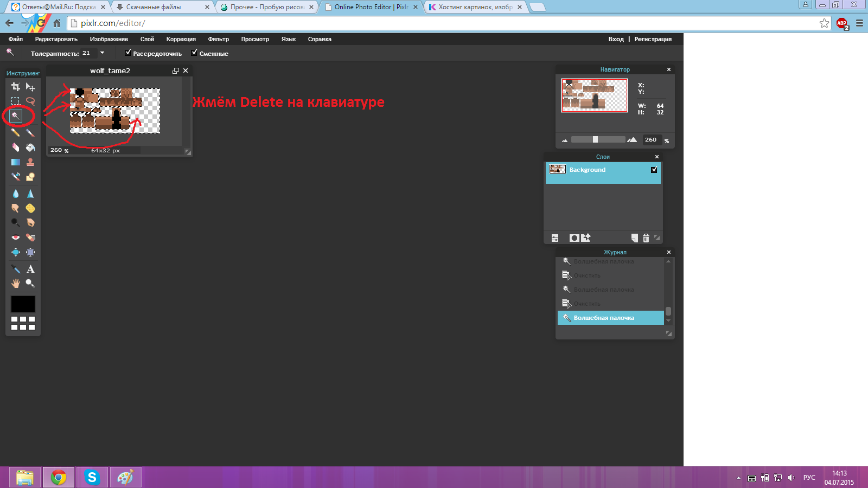The width and height of the screenshot is (868, 488).
Task: Select the Drawing shape tool
Action: coord(30,177)
